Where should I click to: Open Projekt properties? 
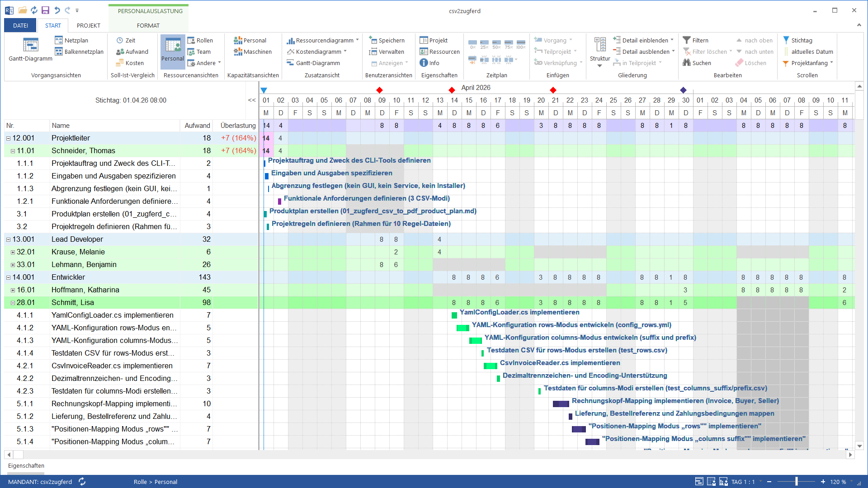coord(434,40)
